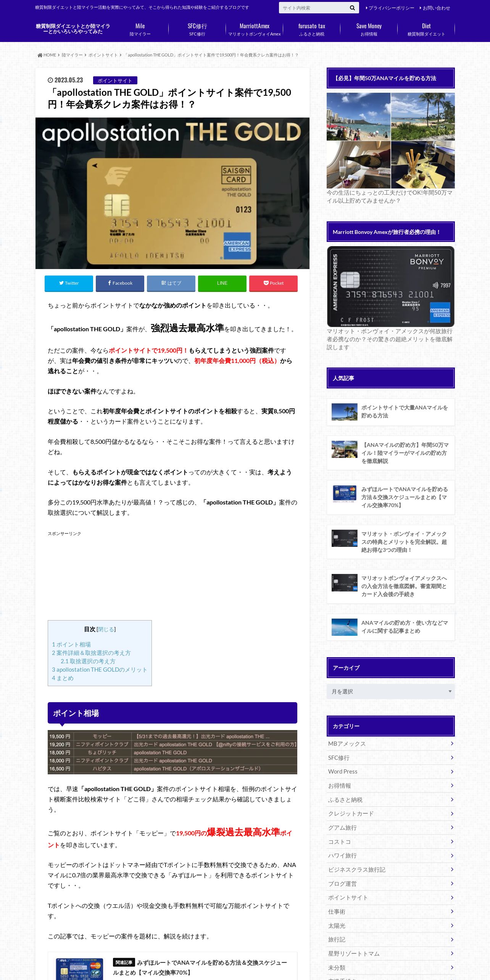
Task: Click the clock icon beside 2023.05.23
Action: 50,80
